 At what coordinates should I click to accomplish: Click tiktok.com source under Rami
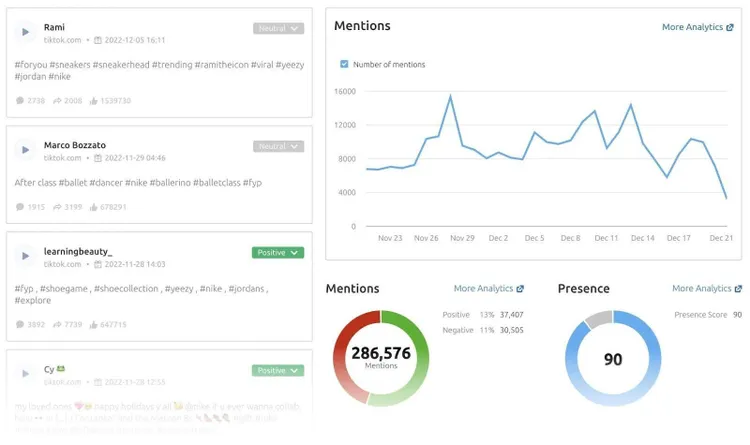(x=62, y=40)
